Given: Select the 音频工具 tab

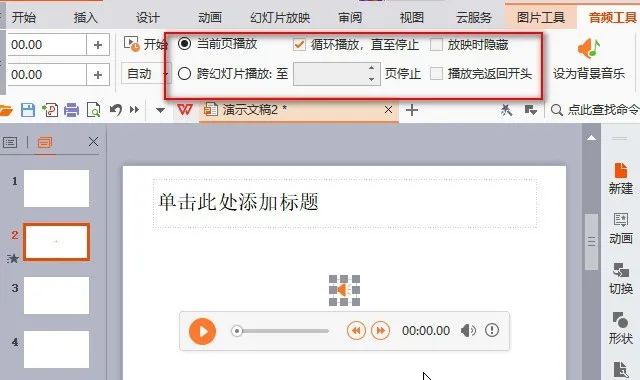Looking at the screenshot, I should [x=612, y=18].
